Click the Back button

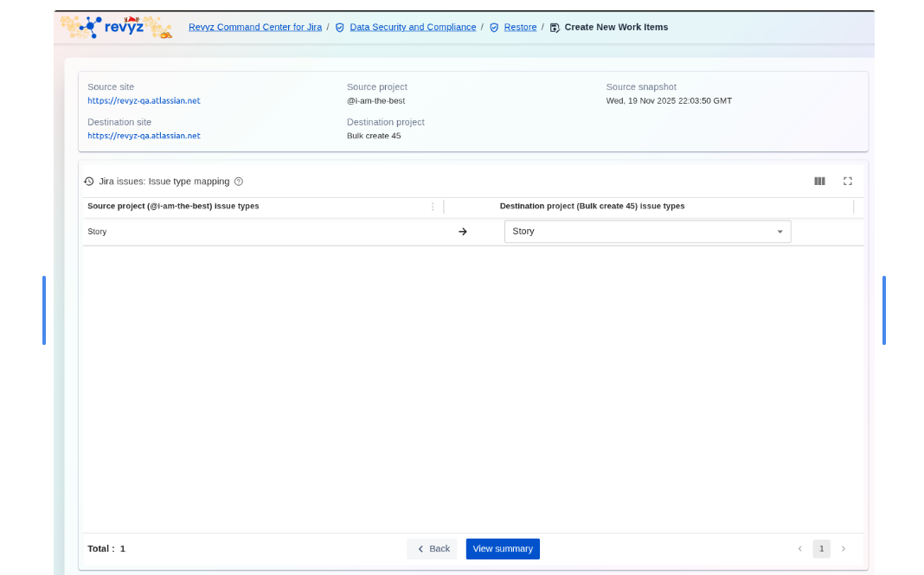pos(432,549)
